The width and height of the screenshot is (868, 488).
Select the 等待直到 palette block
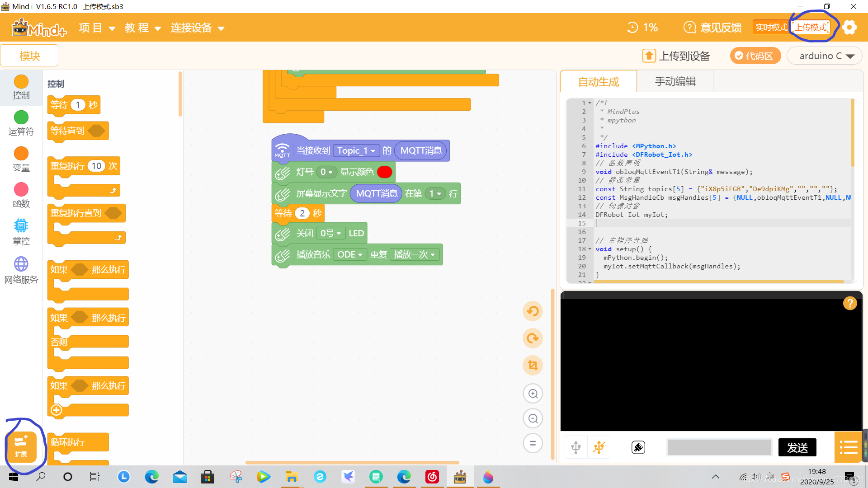[x=78, y=131]
